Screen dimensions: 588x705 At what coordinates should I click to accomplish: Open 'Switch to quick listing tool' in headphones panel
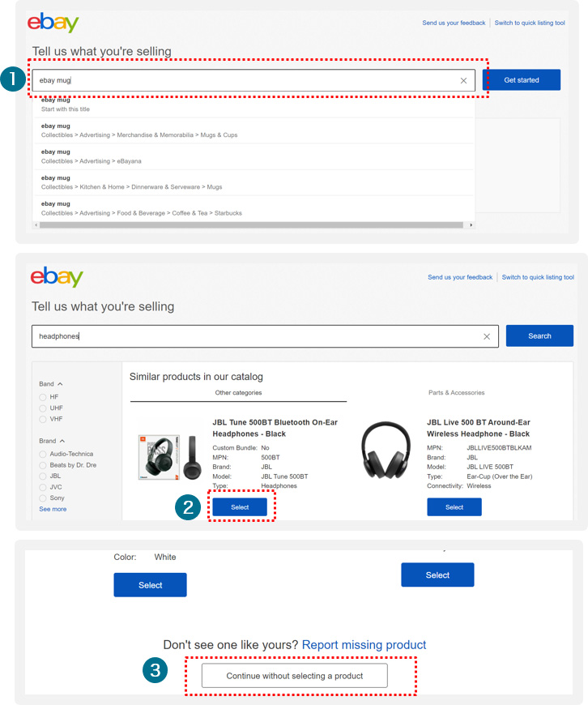tap(538, 277)
